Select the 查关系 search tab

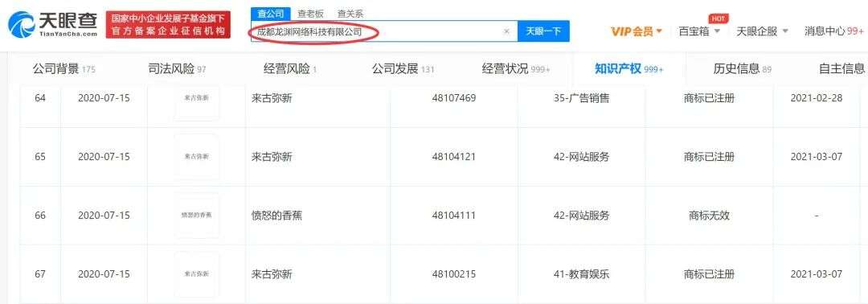point(350,14)
